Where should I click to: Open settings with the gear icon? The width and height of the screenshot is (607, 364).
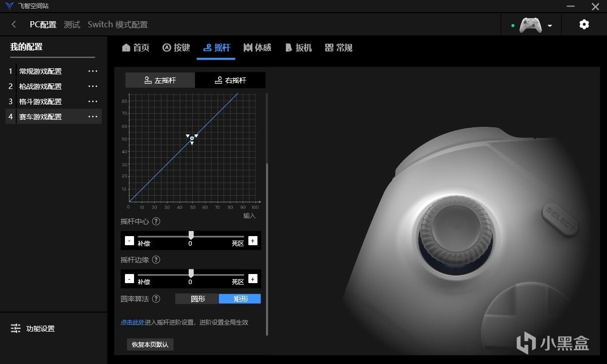[x=584, y=24]
